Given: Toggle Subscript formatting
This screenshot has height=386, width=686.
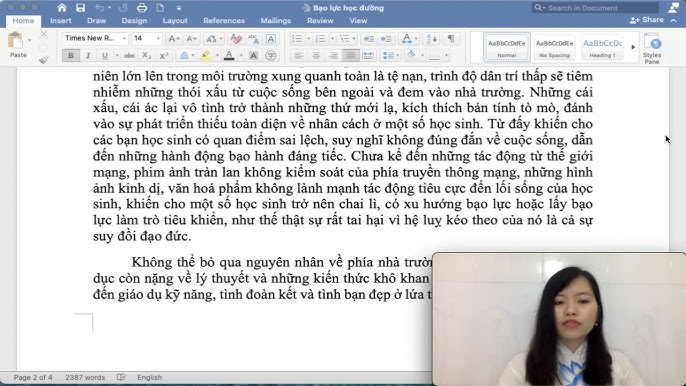Looking at the screenshot, I should tap(147, 56).
